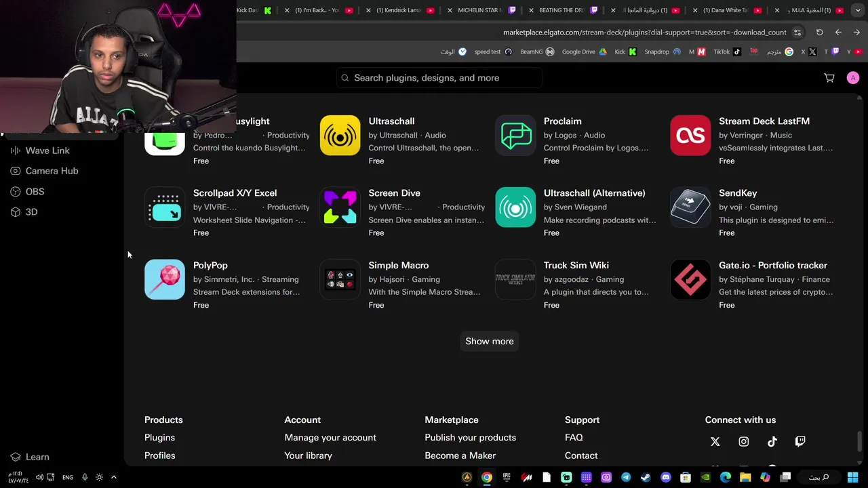Open the SendKey plugin icon
Image resolution: width=868 pixels, height=488 pixels.
click(690, 207)
